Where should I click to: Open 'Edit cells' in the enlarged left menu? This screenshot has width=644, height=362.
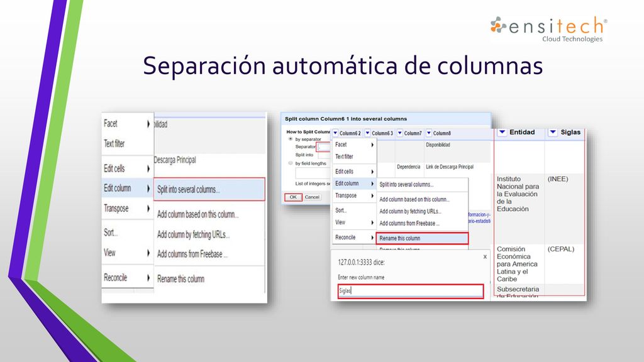[x=127, y=168]
